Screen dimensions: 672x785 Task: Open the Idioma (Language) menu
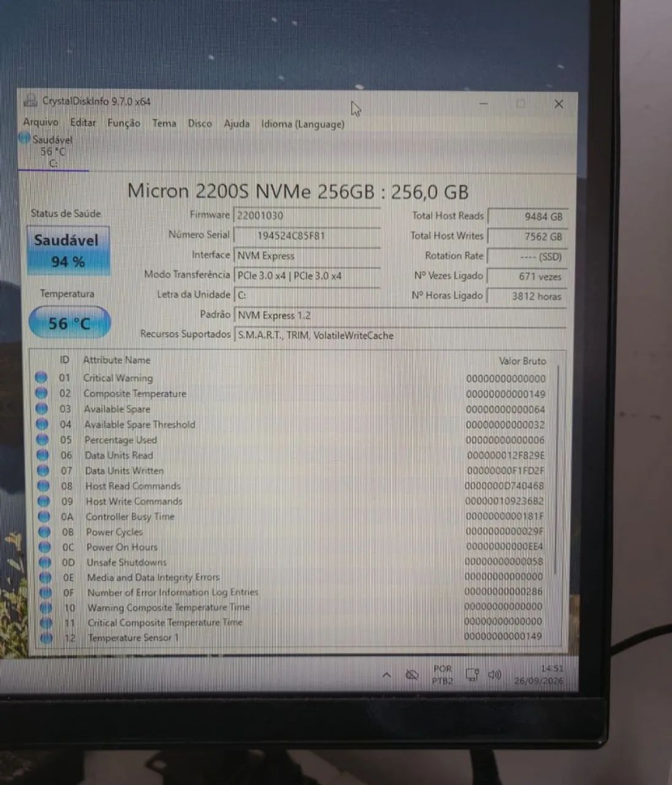pyautogui.click(x=302, y=124)
